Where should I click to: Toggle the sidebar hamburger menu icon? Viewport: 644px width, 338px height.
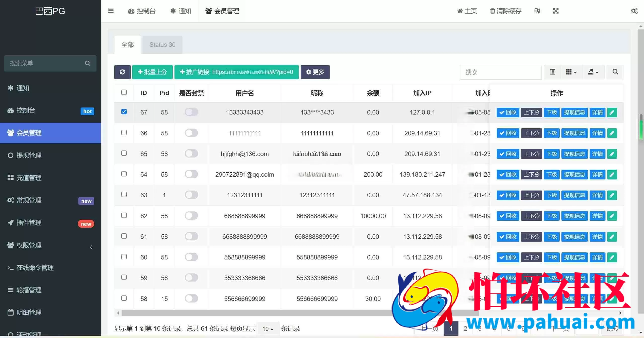tap(111, 11)
